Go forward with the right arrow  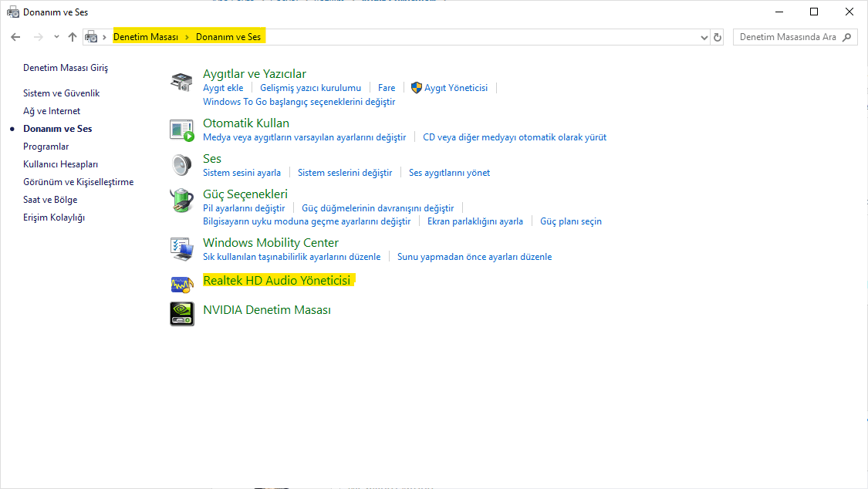39,37
